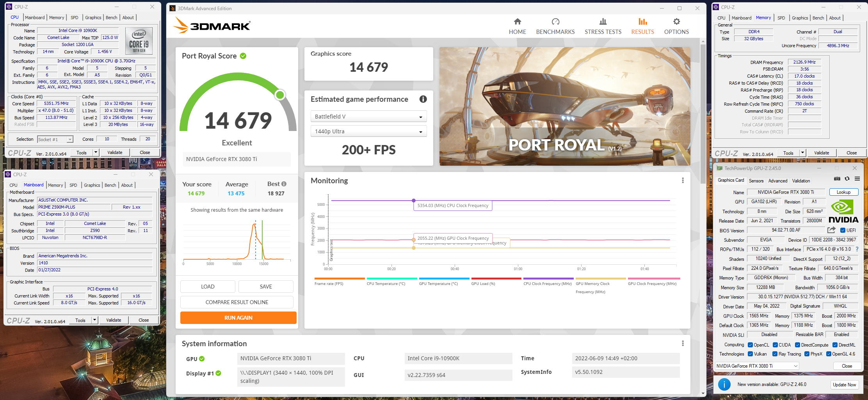The width and height of the screenshot is (868, 400).
Task: Click the purple CPU Clock Frequency legend bar
Action: coord(548,279)
